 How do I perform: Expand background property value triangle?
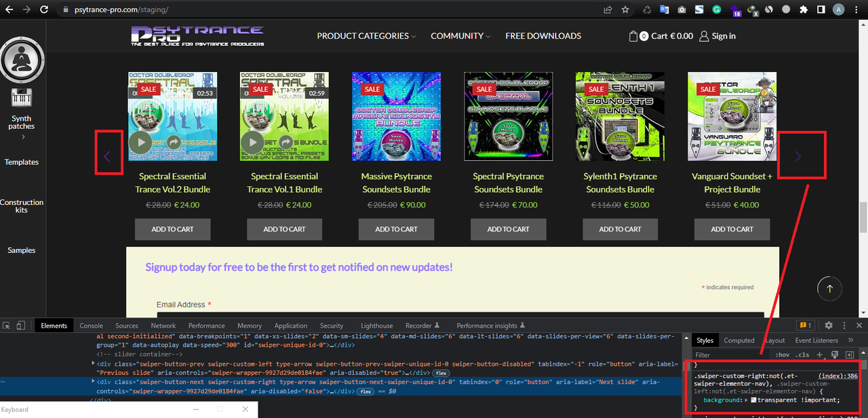746,400
